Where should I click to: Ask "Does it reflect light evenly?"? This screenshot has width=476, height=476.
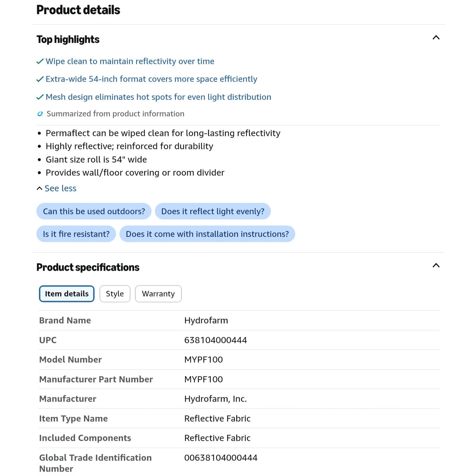coord(213,211)
